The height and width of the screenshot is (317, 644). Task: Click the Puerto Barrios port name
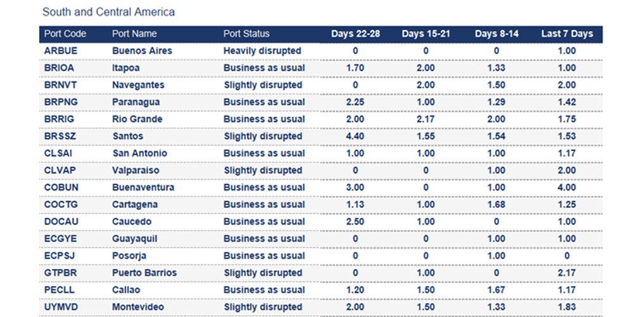pos(144,273)
